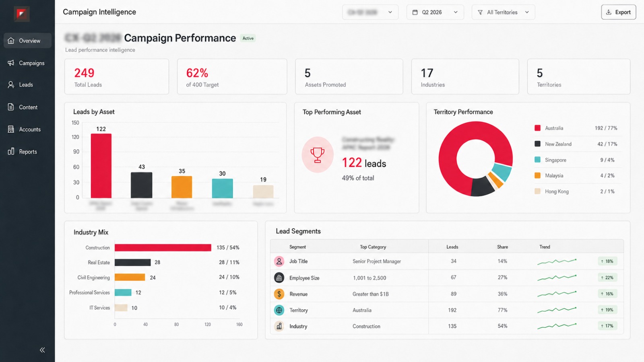
Task: Open the Leads section
Action: tap(27, 84)
